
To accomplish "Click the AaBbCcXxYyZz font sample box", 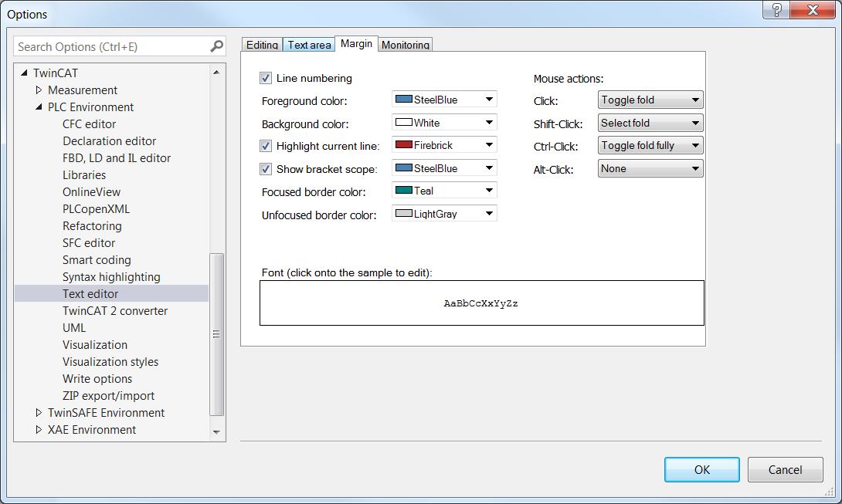I will tap(482, 303).
